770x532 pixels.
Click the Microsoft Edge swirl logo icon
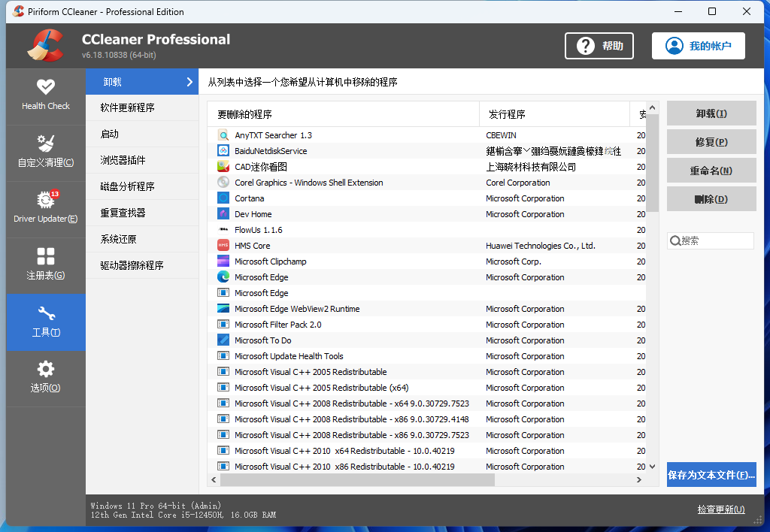(x=223, y=277)
